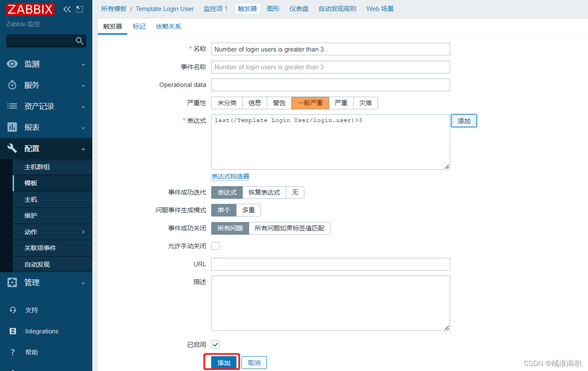Image resolution: width=588 pixels, height=371 pixels.
Task: Click the URL input field
Action: 330,264
